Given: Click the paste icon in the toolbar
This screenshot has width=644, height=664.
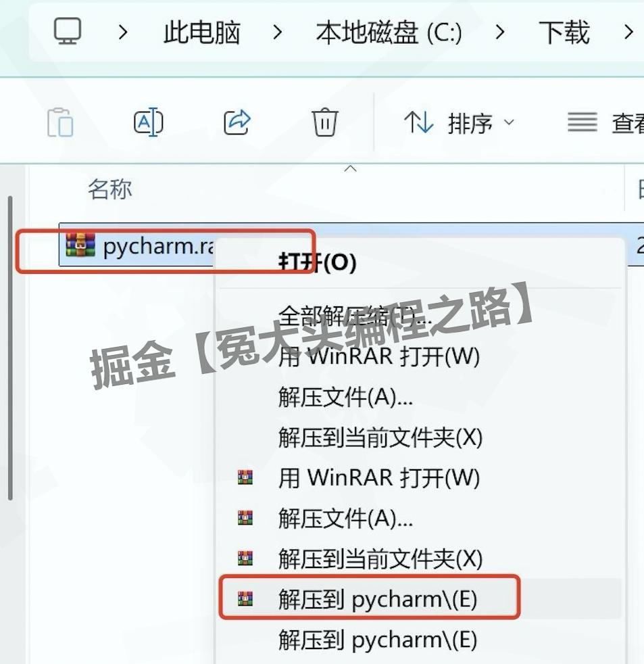Looking at the screenshot, I should tap(60, 122).
